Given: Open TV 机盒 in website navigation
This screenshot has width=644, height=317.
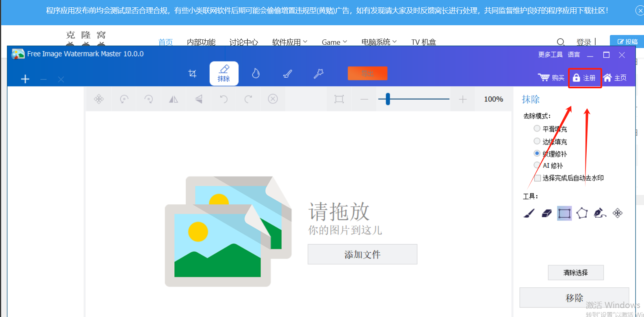Looking at the screenshot, I should pyautogui.click(x=424, y=42).
